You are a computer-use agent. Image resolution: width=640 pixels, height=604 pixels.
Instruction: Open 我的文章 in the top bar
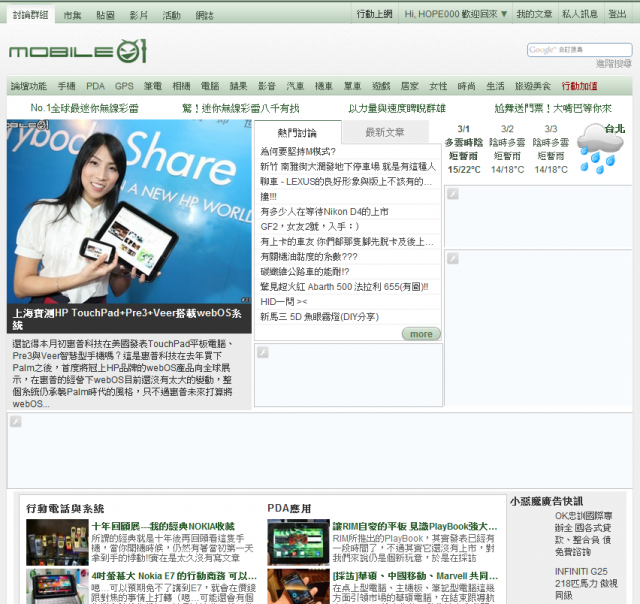tap(534, 14)
